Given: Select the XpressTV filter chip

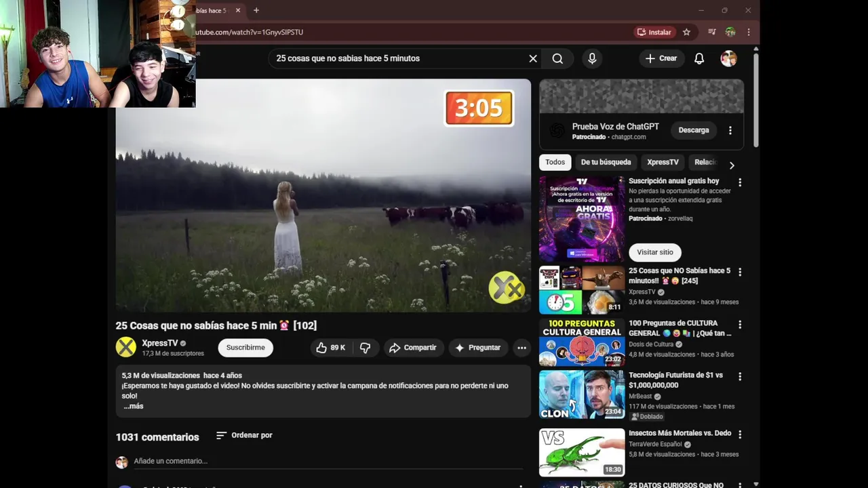Looking at the screenshot, I should (x=663, y=162).
